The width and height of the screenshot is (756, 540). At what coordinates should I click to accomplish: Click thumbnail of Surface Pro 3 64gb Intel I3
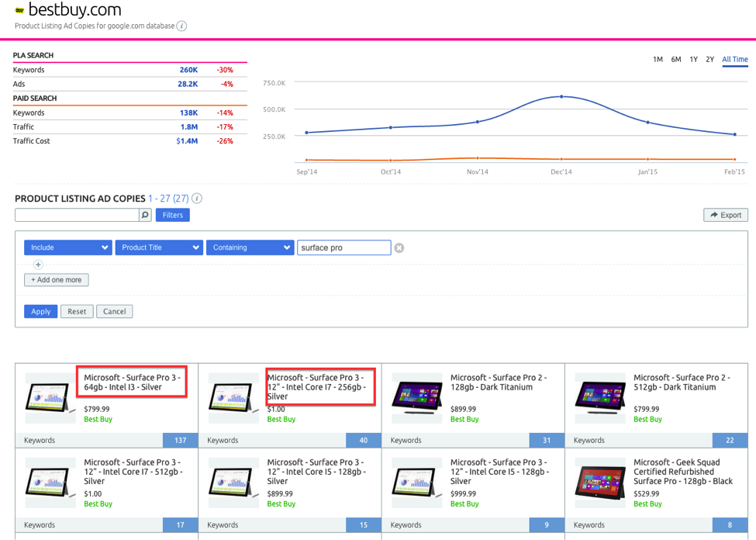click(x=50, y=398)
